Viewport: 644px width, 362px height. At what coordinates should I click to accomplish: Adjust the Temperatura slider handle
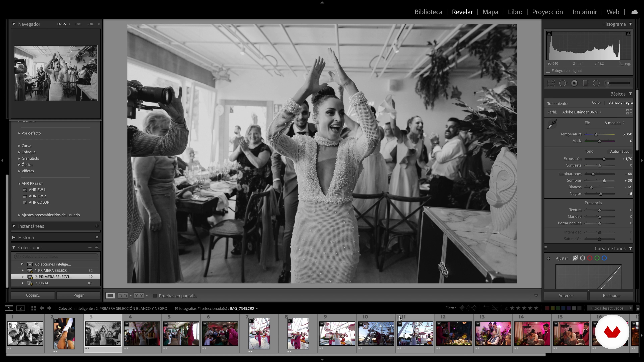tap(596, 134)
